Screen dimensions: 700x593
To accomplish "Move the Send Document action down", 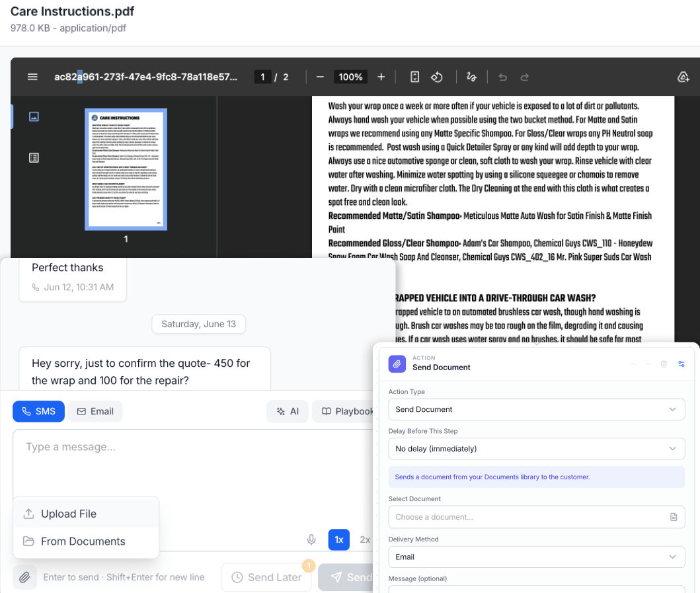I will pyautogui.click(x=648, y=364).
